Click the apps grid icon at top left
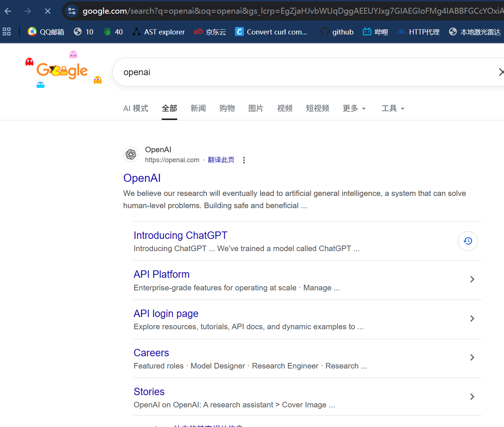The height and width of the screenshot is (427, 504). [x=6, y=31]
